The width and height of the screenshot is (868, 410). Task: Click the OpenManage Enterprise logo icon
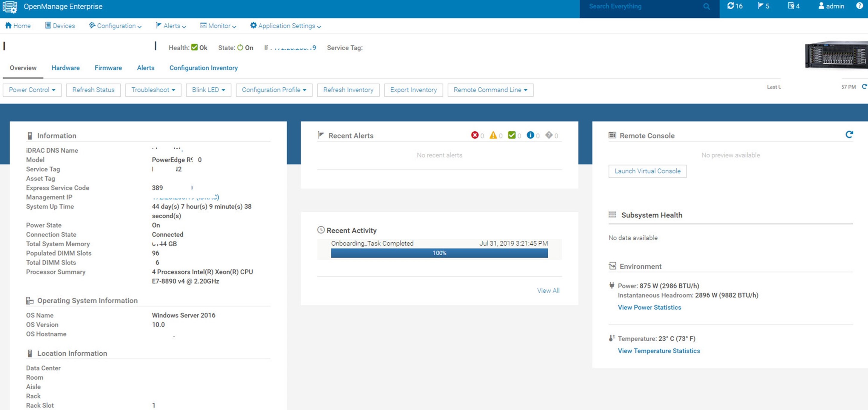click(10, 7)
